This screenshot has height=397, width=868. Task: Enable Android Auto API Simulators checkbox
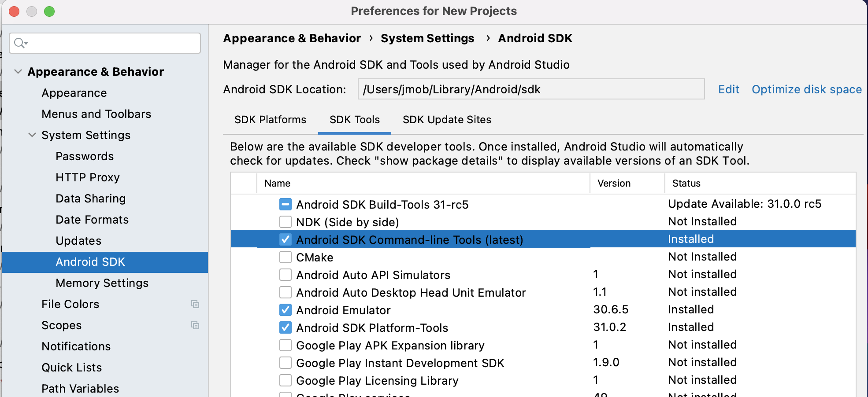[x=286, y=275]
